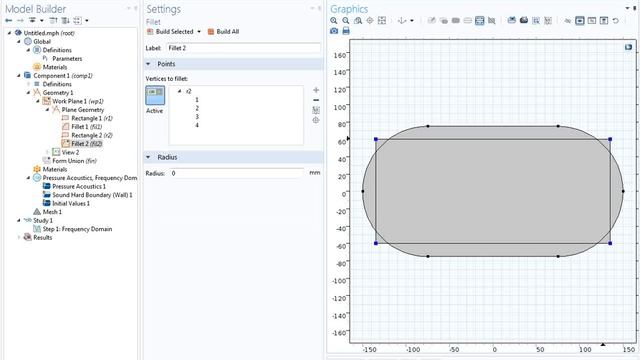Screen dimensions: 640x360
Task: Collapse the Global node
Action: coord(19,42)
